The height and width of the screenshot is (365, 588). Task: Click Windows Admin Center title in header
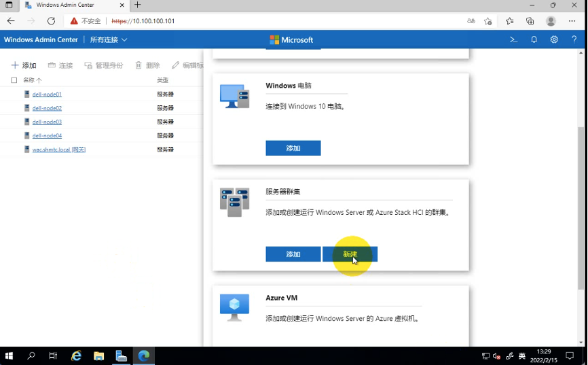click(x=41, y=40)
